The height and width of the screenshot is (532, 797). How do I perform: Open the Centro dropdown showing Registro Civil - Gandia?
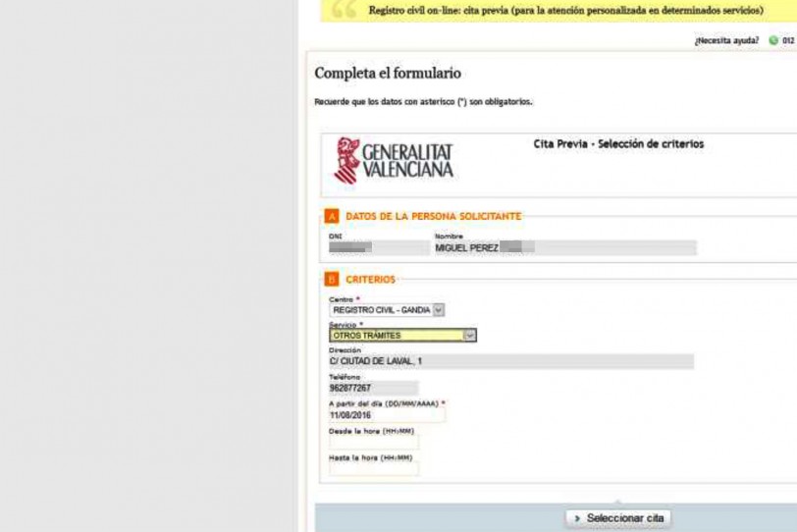387,310
